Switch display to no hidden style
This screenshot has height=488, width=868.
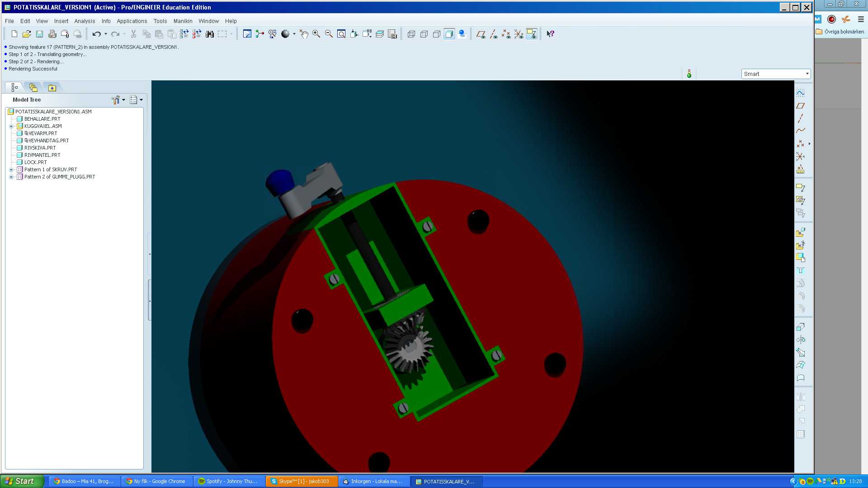click(437, 34)
